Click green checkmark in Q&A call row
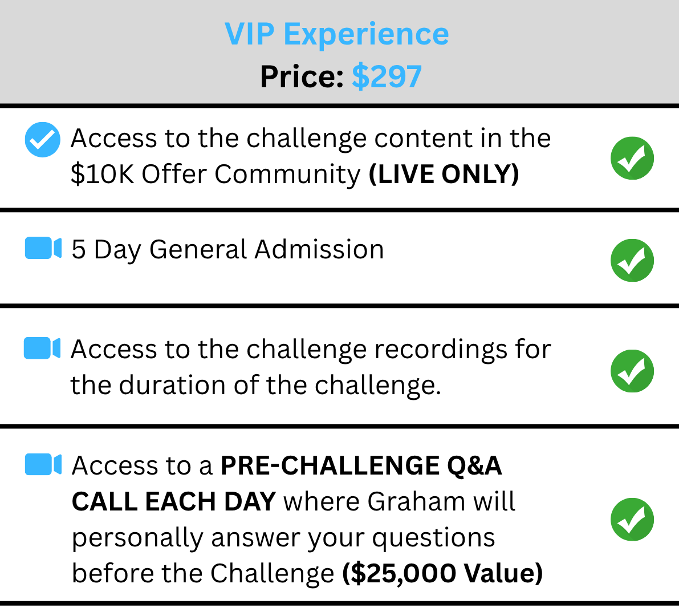This screenshot has height=616, width=679. click(x=632, y=520)
